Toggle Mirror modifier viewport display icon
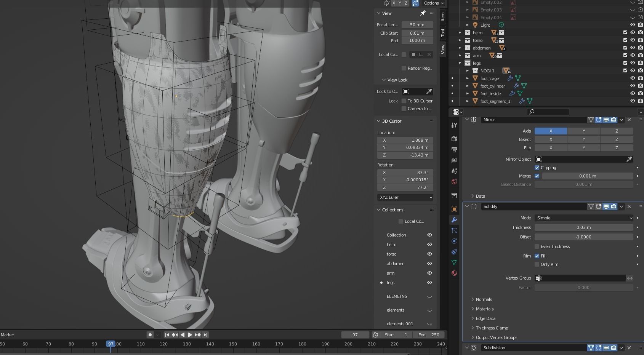The height and width of the screenshot is (355, 644). click(x=606, y=120)
